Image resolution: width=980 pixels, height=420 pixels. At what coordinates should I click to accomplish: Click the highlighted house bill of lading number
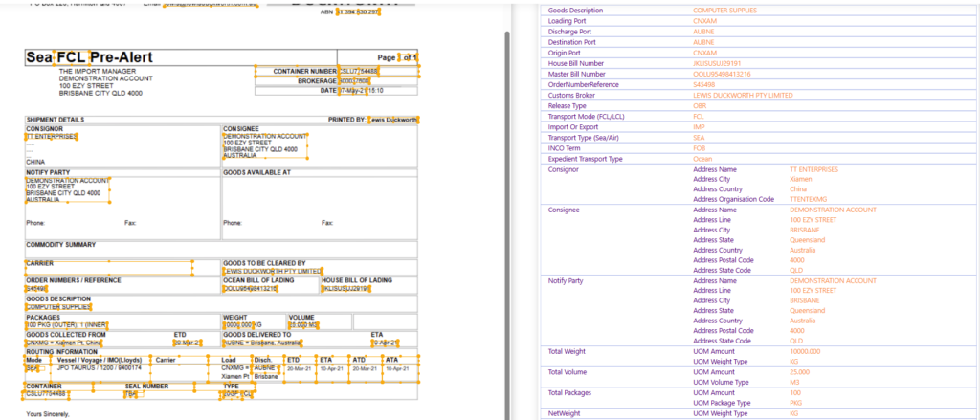coord(346,289)
